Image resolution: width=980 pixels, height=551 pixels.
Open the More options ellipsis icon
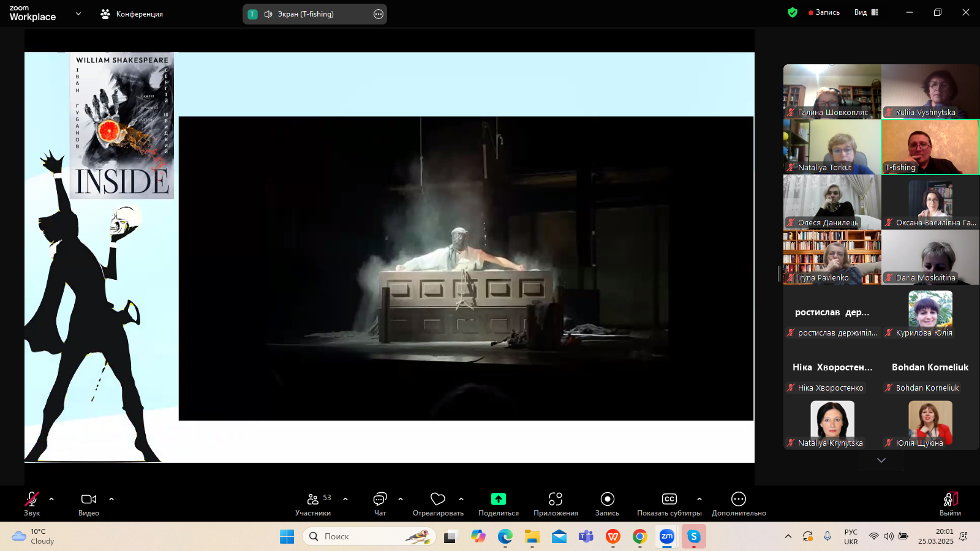click(739, 500)
